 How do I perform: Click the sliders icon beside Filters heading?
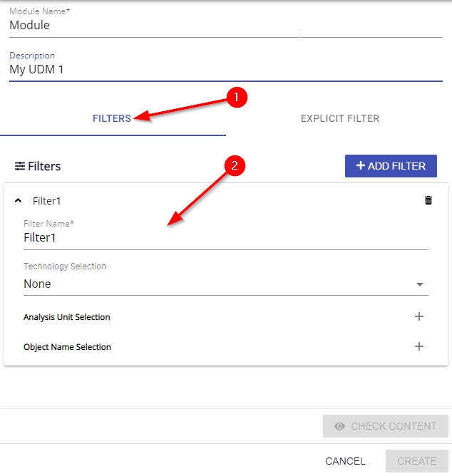pos(19,166)
